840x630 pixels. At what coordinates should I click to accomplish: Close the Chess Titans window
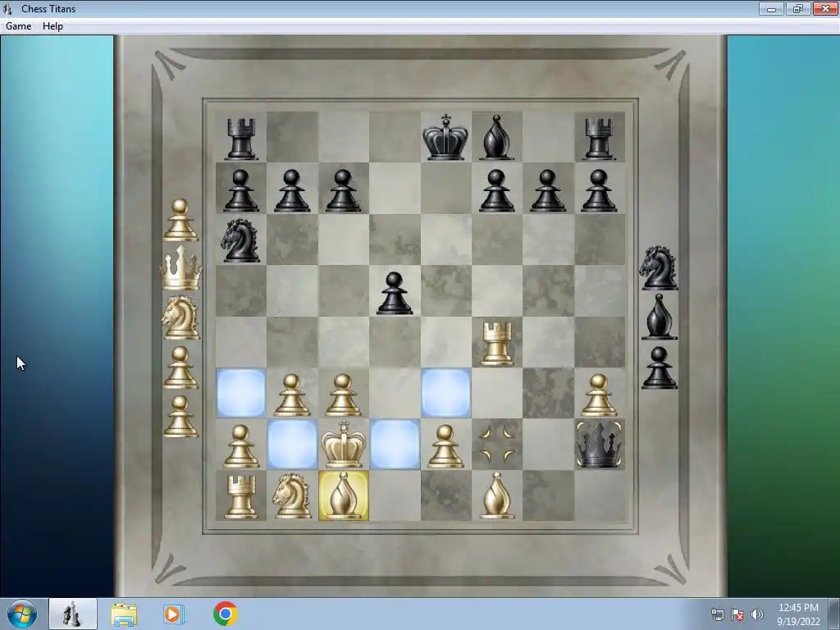[x=825, y=8]
